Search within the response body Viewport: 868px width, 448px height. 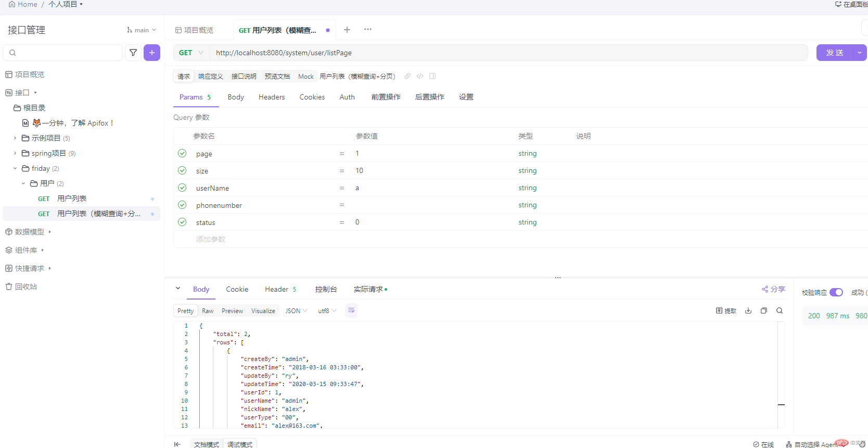pyautogui.click(x=780, y=310)
